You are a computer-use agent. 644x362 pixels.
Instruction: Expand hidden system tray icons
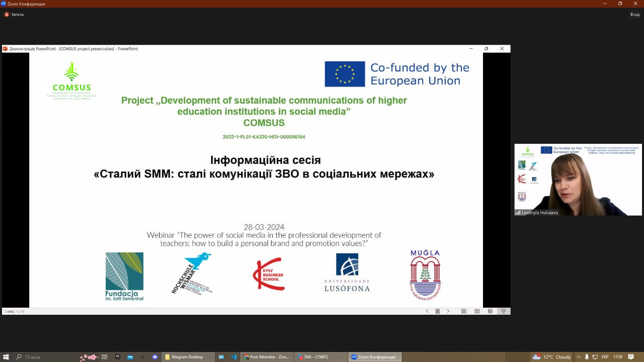click(579, 357)
